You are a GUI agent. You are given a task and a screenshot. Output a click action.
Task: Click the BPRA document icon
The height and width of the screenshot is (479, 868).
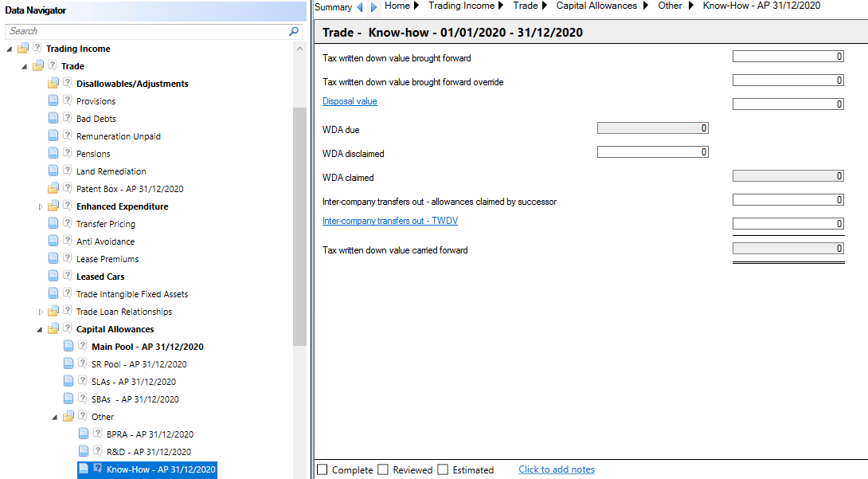tap(84, 434)
